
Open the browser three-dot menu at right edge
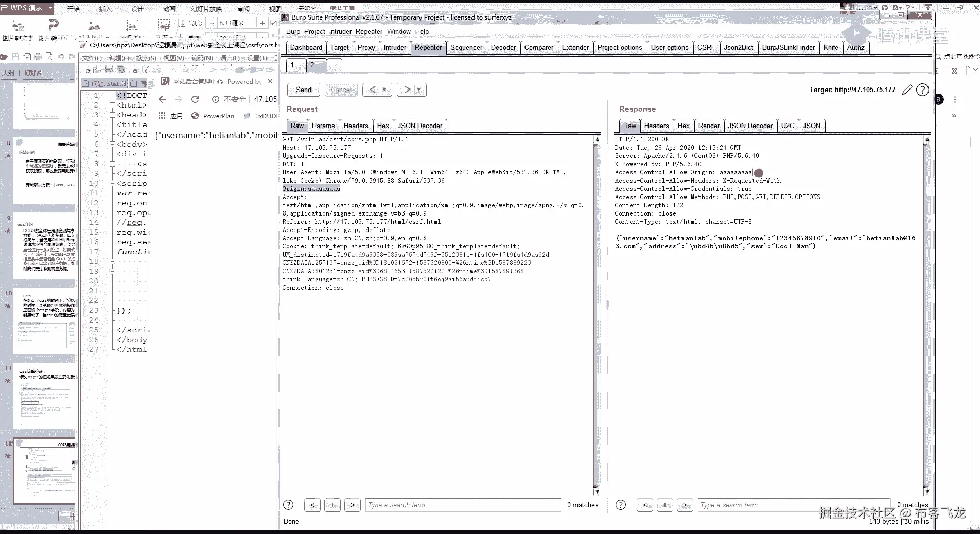click(x=955, y=100)
